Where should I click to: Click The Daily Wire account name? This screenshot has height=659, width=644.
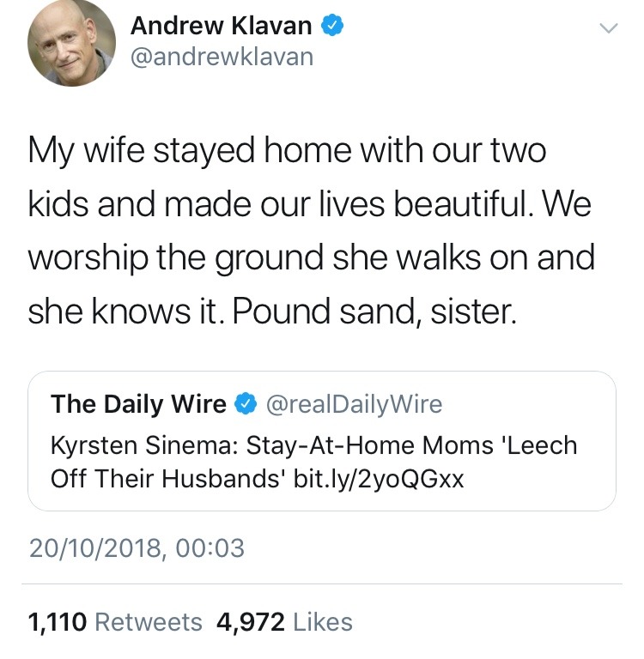coord(138,403)
